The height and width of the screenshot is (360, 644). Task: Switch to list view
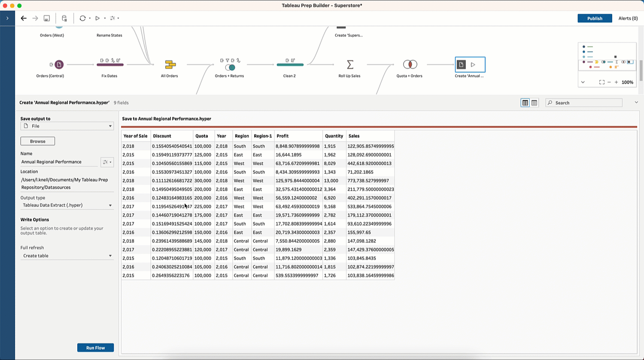534,103
